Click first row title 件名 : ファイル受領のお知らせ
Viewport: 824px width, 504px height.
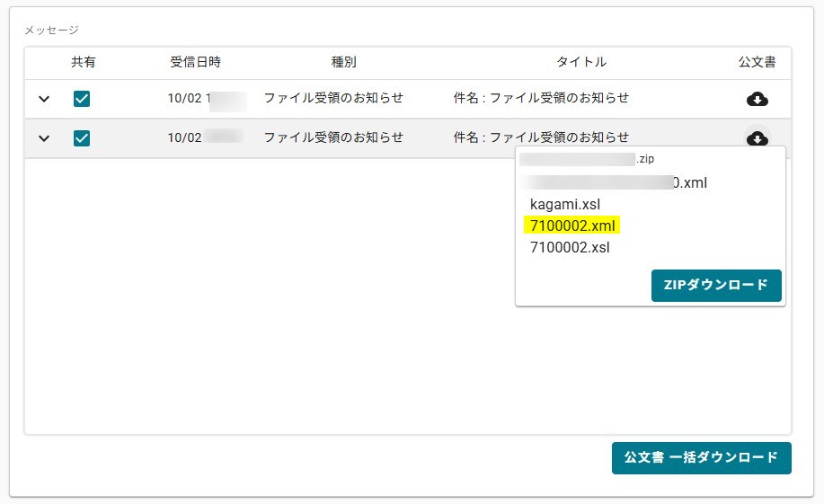click(x=541, y=98)
